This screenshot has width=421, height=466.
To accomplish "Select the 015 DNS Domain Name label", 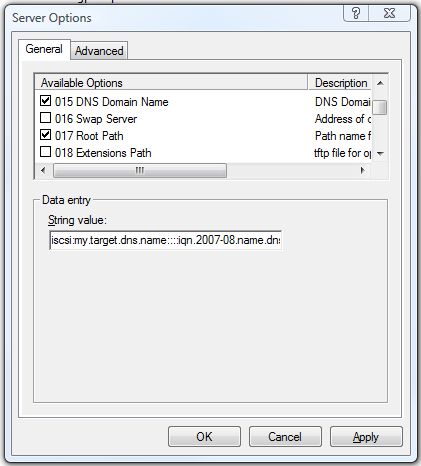I will click(x=112, y=102).
